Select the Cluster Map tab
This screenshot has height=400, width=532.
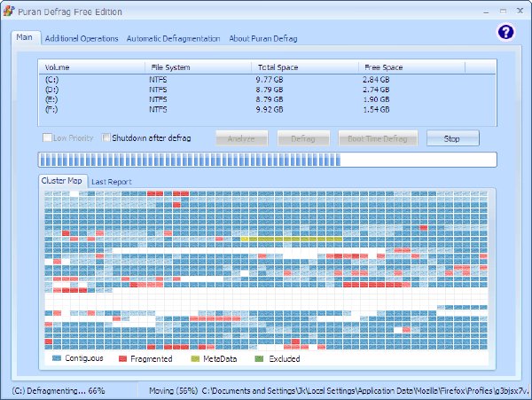(x=62, y=181)
